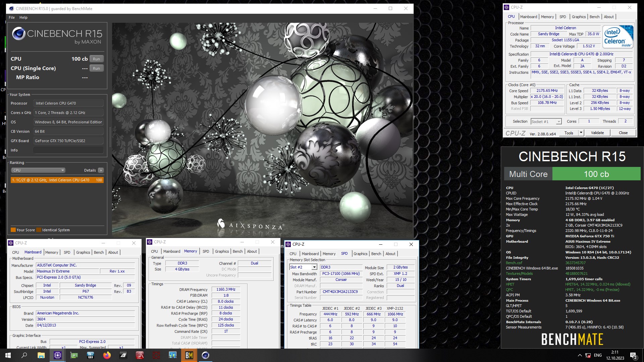Open Windows taskbar search

tap(24, 355)
